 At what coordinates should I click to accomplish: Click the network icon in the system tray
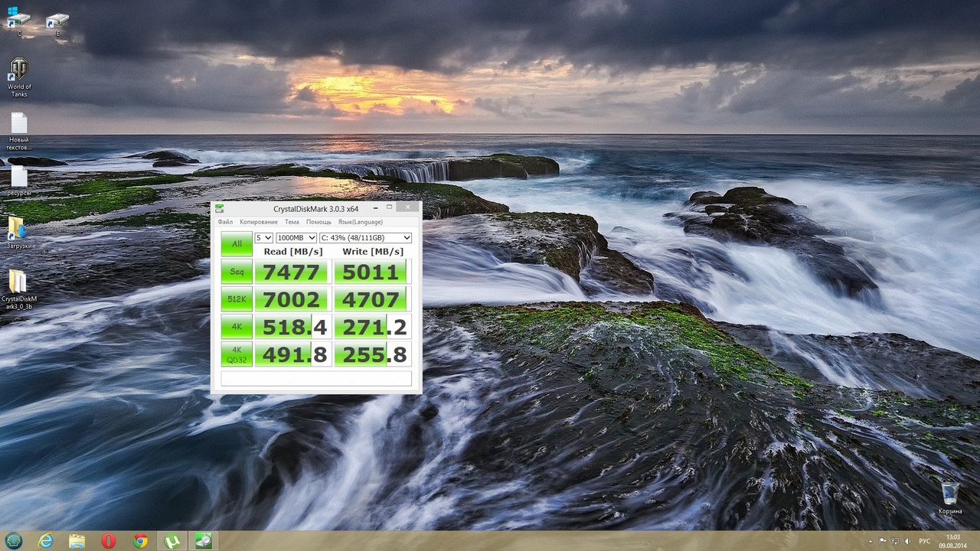(895, 541)
